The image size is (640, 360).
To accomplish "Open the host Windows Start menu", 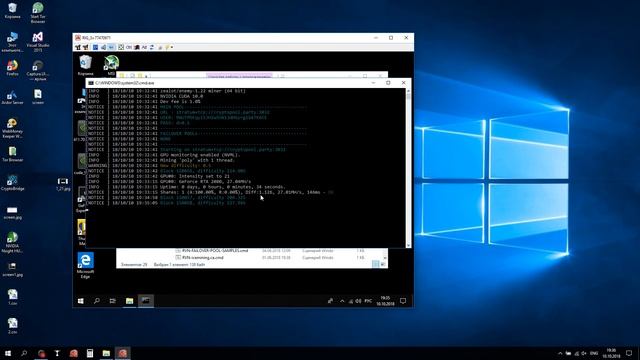I will click(x=8, y=353).
